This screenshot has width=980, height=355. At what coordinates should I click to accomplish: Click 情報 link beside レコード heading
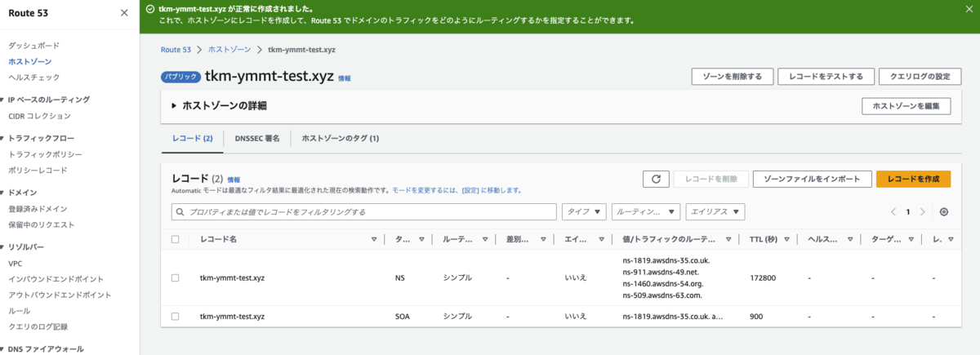point(234,179)
